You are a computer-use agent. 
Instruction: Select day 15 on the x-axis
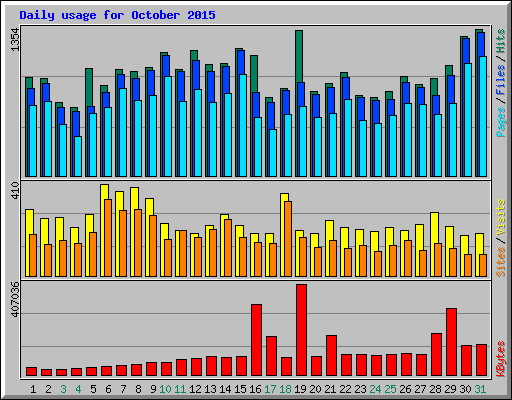point(240,389)
